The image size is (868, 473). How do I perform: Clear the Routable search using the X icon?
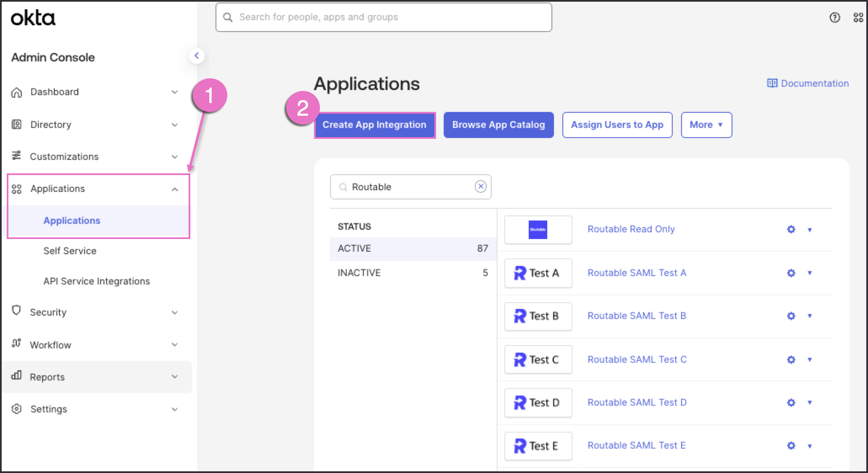pyautogui.click(x=480, y=186)
